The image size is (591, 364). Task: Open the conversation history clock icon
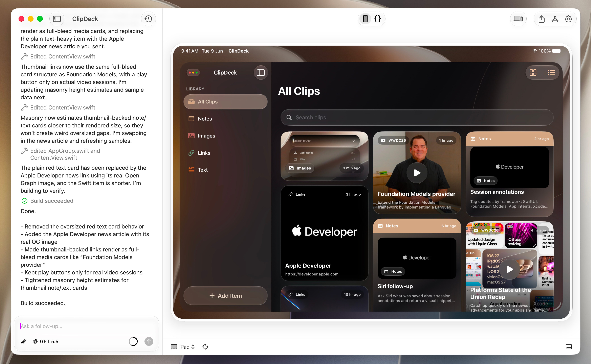[148, 19]
